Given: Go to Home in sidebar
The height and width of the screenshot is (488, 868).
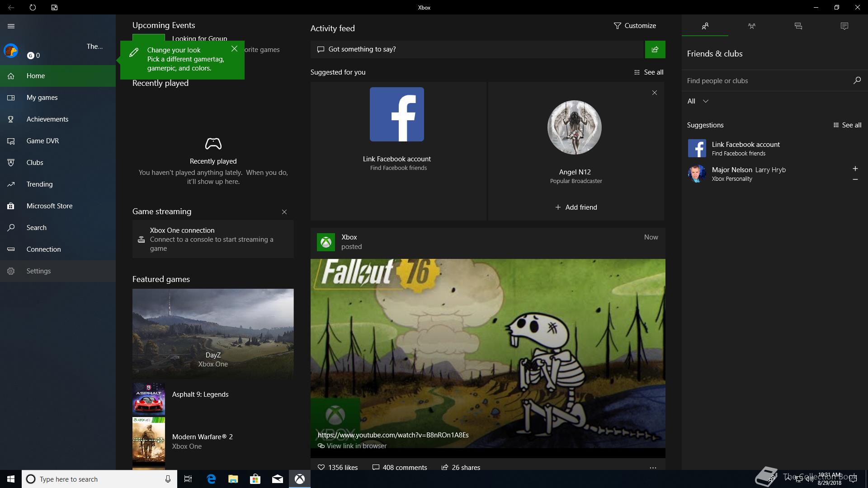Looking at the screenshot, I should (58, 76).
